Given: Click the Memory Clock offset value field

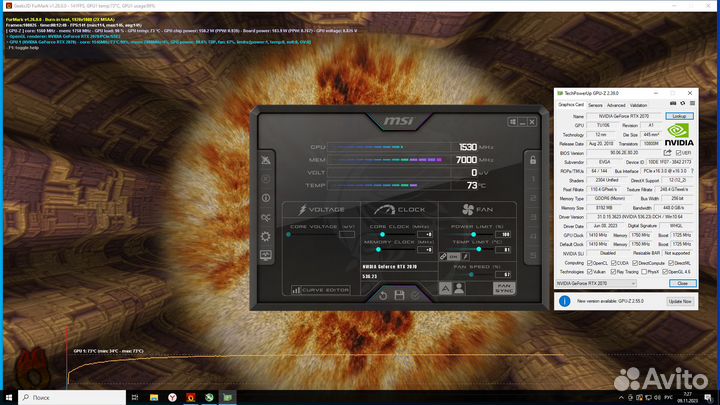Looking at the screenshot, I should (425, 249).
